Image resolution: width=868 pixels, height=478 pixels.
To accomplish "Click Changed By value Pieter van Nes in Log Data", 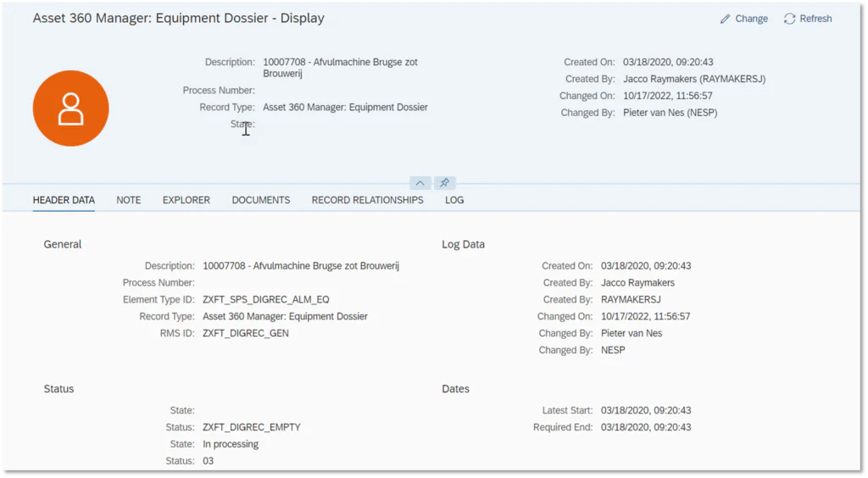I will tap(631, 334).
